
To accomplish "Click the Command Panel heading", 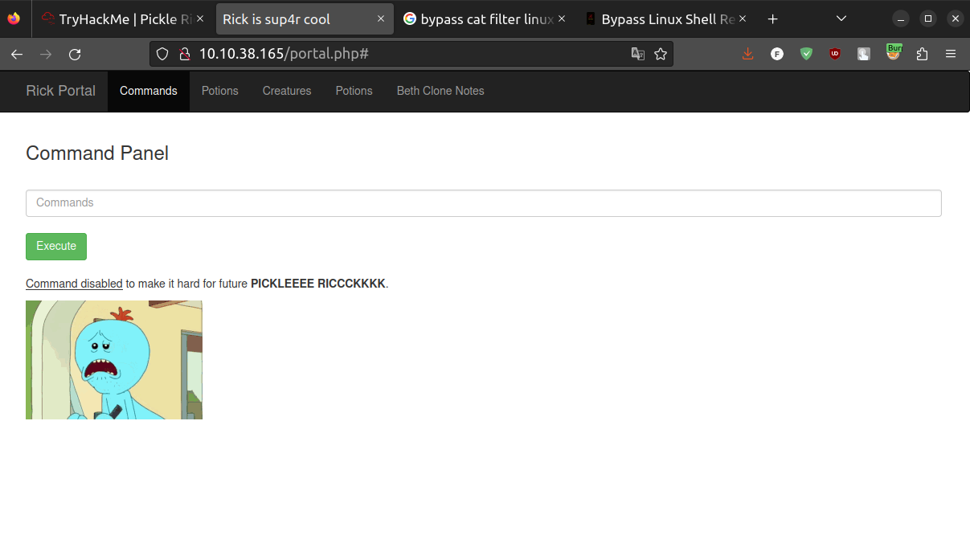I will pos(97,153).
